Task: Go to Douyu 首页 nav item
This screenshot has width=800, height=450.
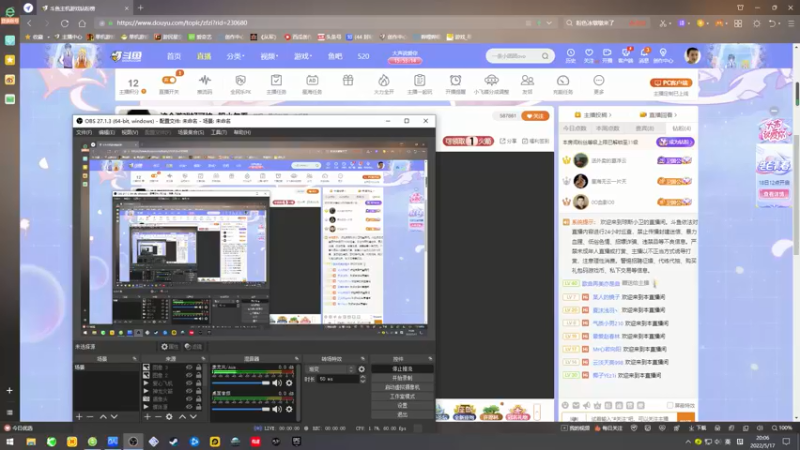Action: tap(174, 56)
